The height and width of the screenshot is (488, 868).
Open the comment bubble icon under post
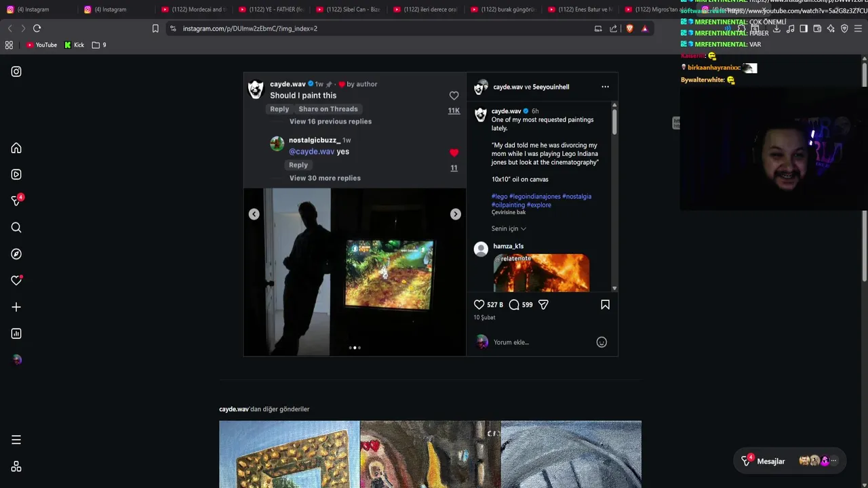pos(514,305)
